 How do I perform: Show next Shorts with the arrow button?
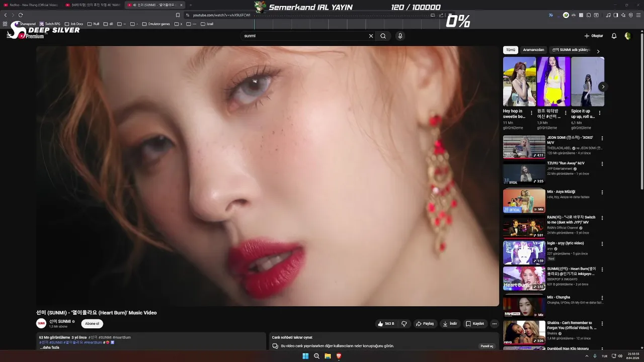(x=603, y=87)
